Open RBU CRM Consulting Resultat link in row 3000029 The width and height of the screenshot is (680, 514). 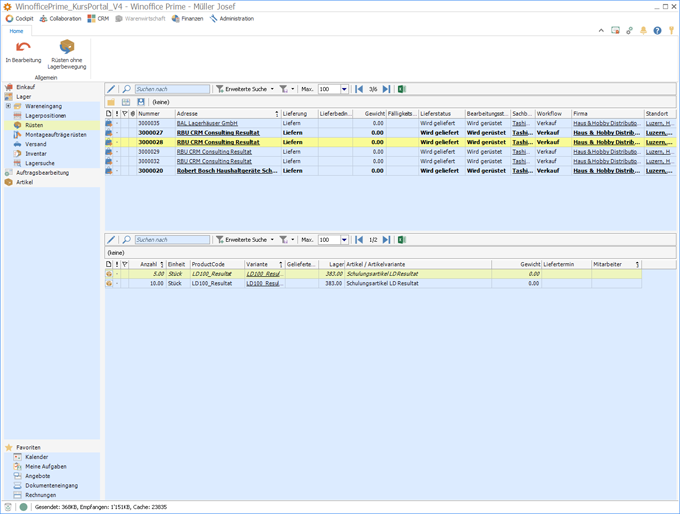point(214,152)
